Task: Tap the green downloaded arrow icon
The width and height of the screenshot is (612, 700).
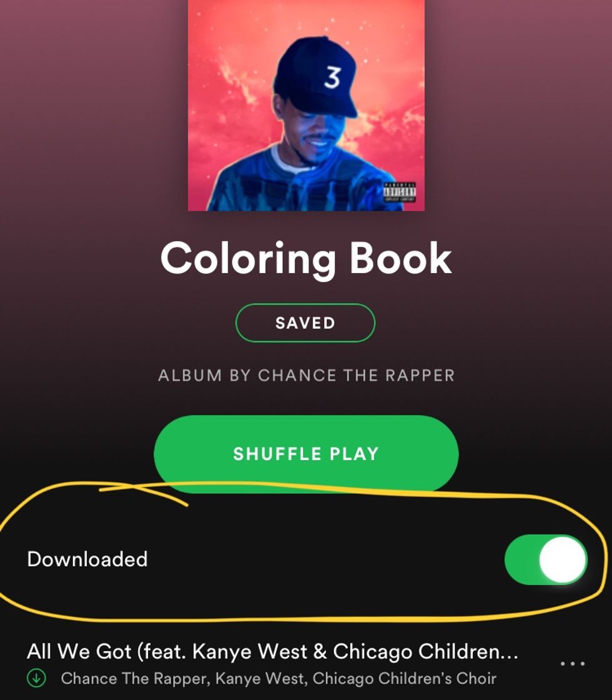Action: pos(37,678)
